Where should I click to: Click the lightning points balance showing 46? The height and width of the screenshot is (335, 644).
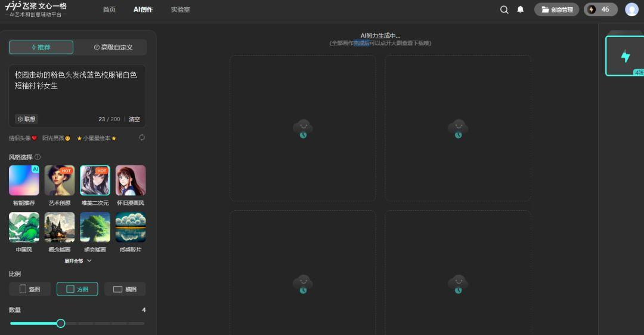pos(600,10)
